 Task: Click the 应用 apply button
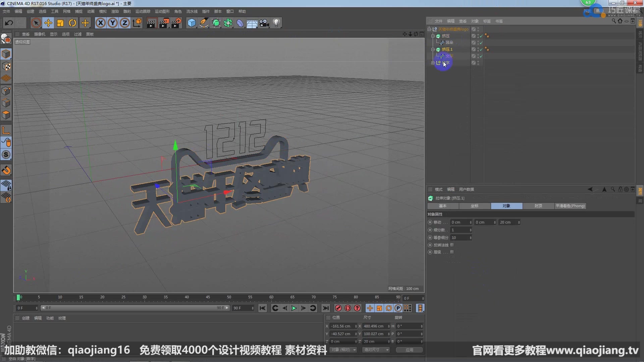(x=409, y=350)
